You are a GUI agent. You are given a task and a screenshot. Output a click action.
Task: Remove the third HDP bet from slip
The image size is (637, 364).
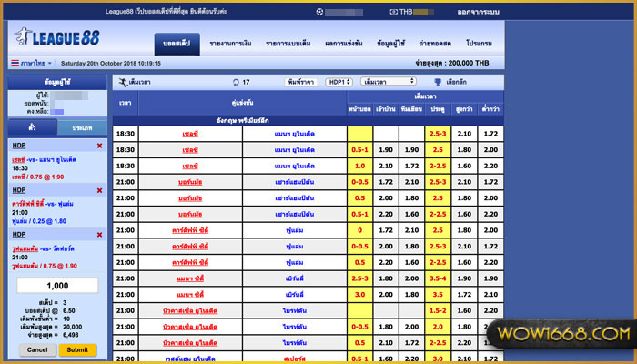pos(99,234)
